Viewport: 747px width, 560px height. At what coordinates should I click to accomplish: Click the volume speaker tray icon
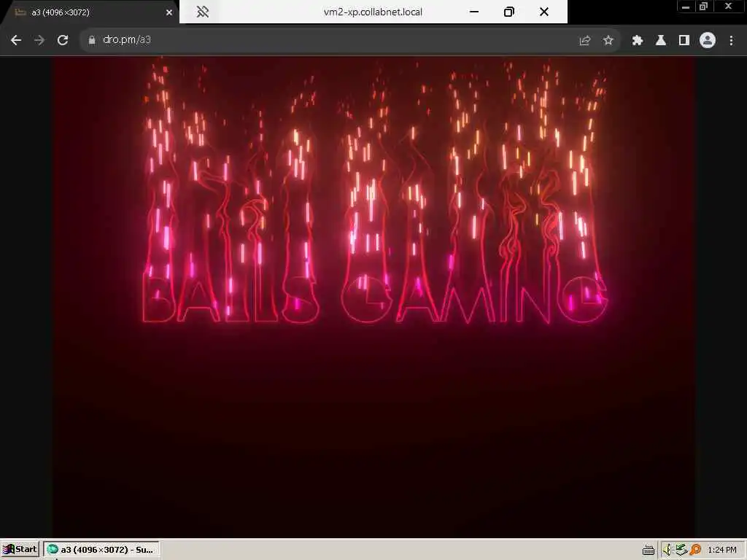667,550
